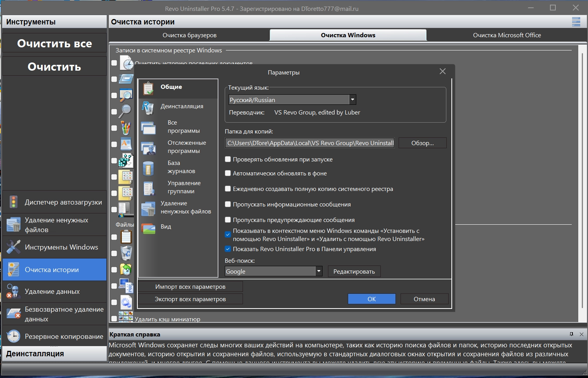Select the paint brushes cup icon
The height and width of the screenshot is (378, 588).
tap(125, 128)
